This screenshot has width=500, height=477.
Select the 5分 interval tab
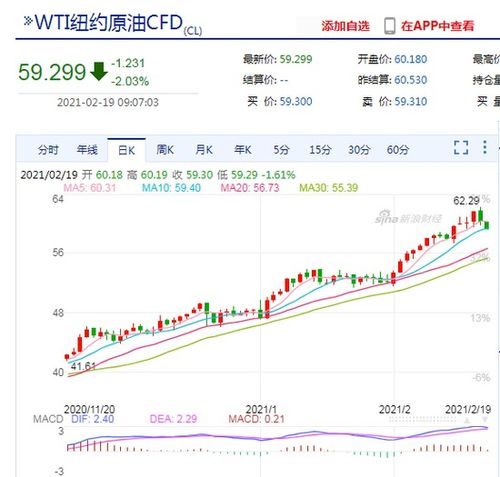[x=281, y=150]
